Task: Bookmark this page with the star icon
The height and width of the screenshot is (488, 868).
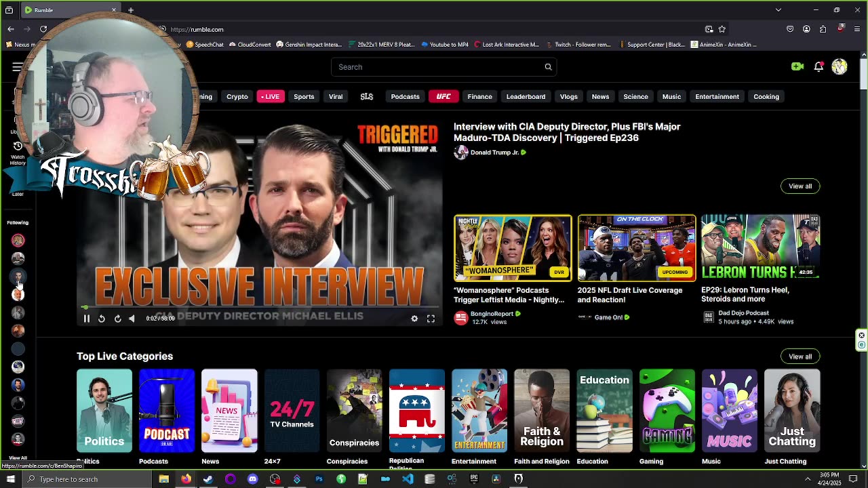Action: pos(722,29)
